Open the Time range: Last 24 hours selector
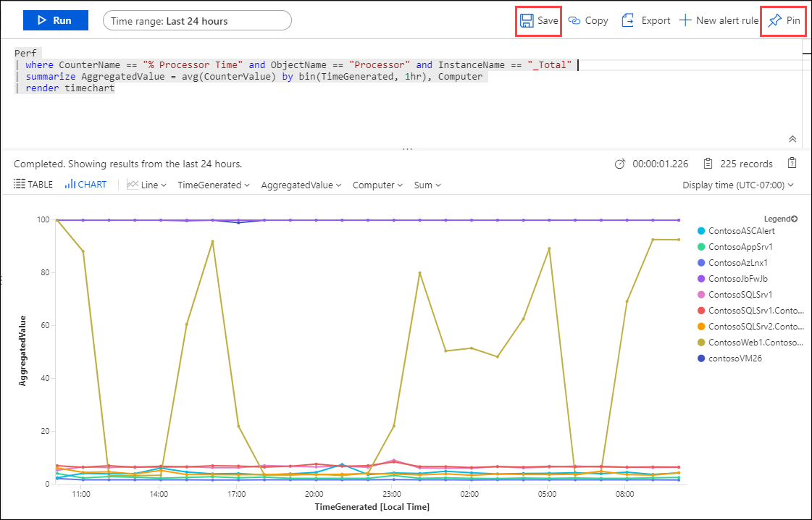Screen dimensions: 812x520 (197, 21)
